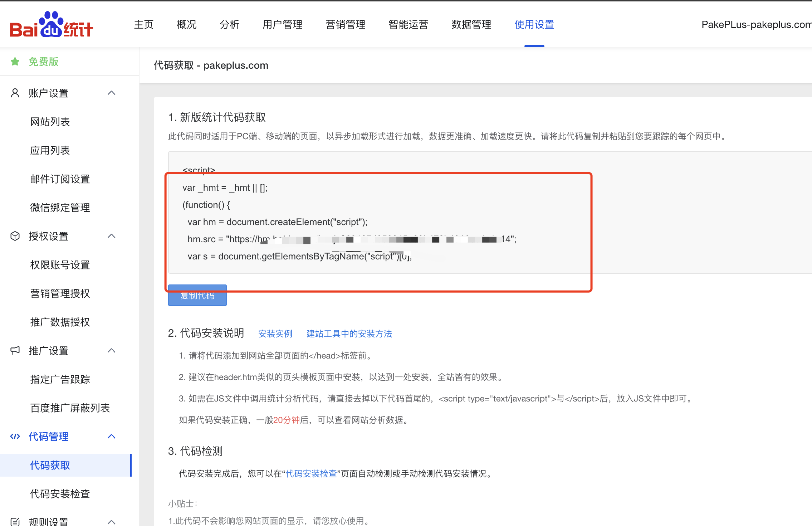
Task: Collapse the 账户设置 section chevron
Action: coord(112,93)
